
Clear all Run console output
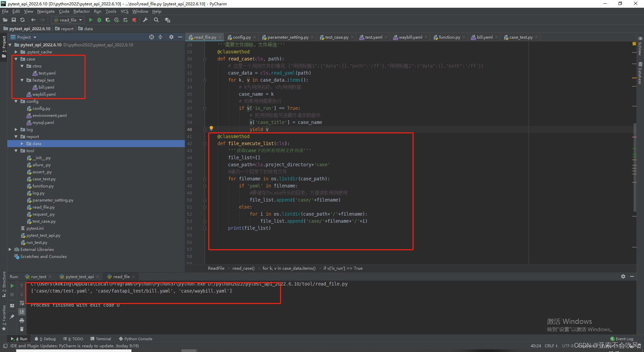pos(22,329)
